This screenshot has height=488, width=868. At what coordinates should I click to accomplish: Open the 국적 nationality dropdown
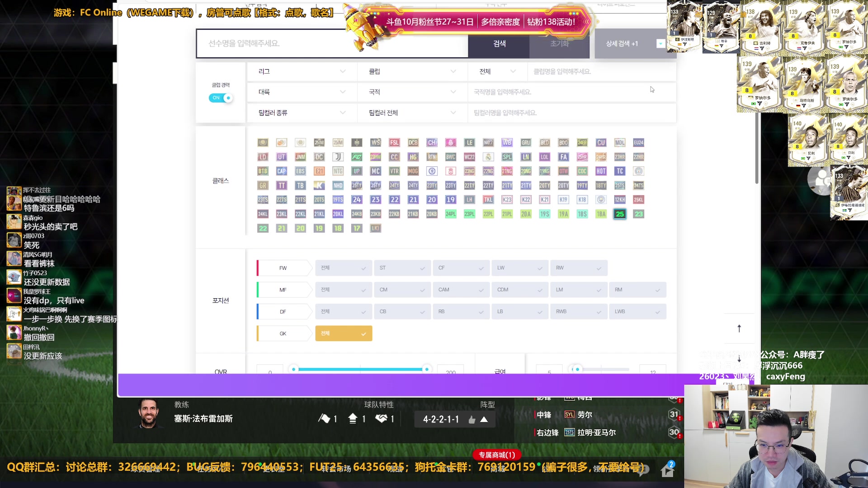(x=412, y=92)
